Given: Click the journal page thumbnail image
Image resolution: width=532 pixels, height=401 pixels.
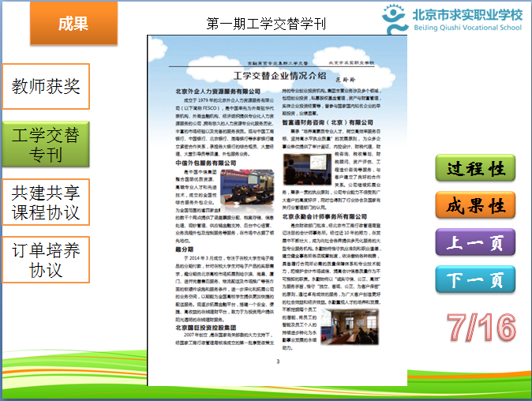Looking at the screenshot, I should [x=277, y=210].
